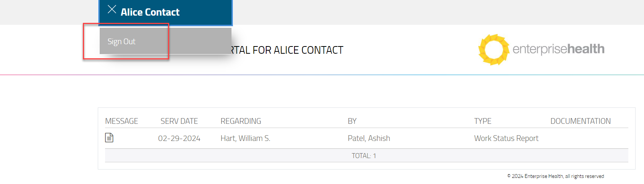Click the yellow sun Enterprise Health logo icon
Viewport: 644px width, 184px height.
494,50
